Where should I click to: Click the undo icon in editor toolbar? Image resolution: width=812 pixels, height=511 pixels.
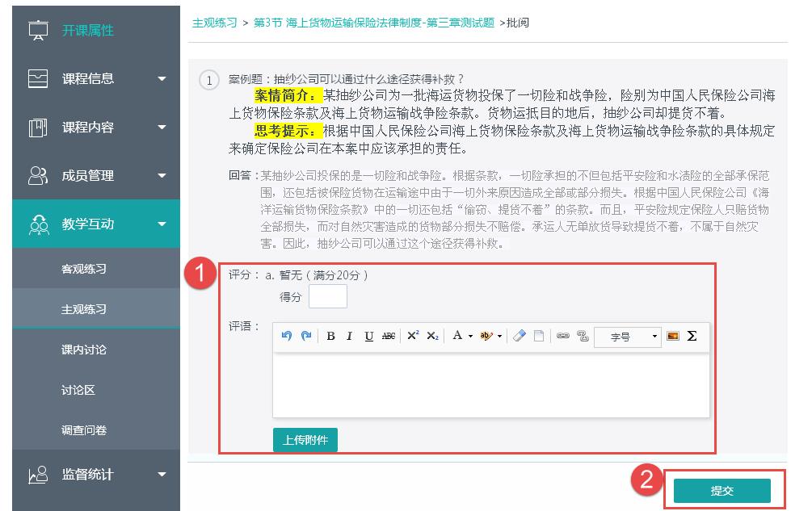(x=287, y=336)
